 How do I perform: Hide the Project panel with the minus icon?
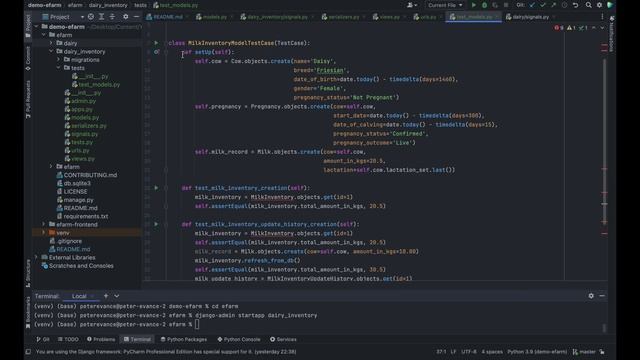(x=136, y=17)
